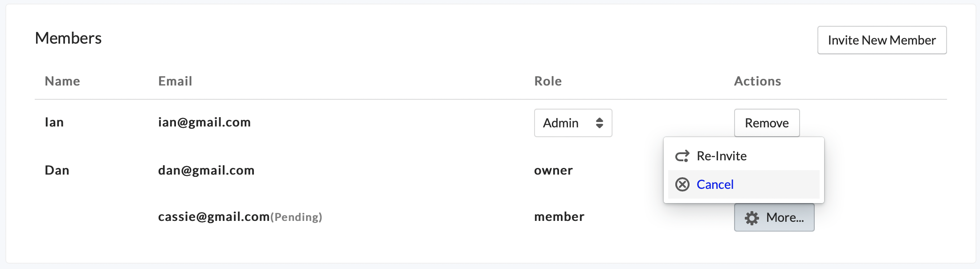Select the Cancel text in the popup menu

715,184
